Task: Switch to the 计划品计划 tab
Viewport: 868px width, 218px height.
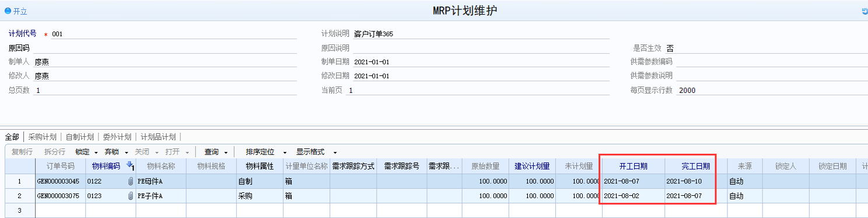Action: (157, 137)
